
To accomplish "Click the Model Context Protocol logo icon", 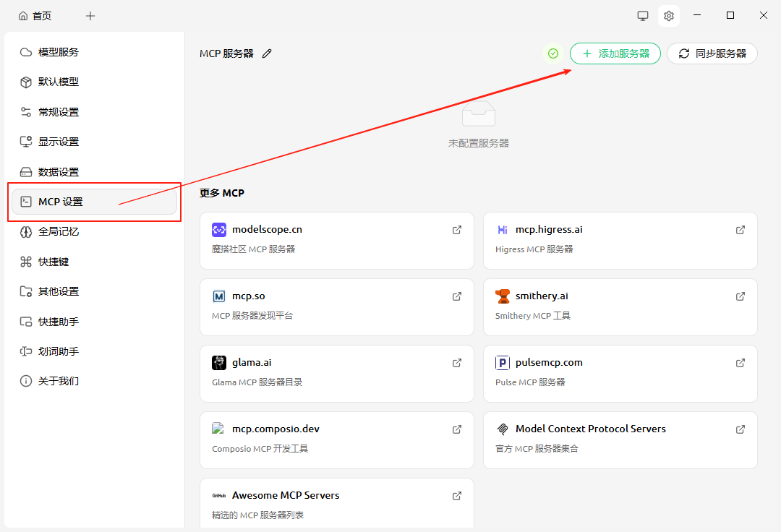I will (x=503, y=429).
